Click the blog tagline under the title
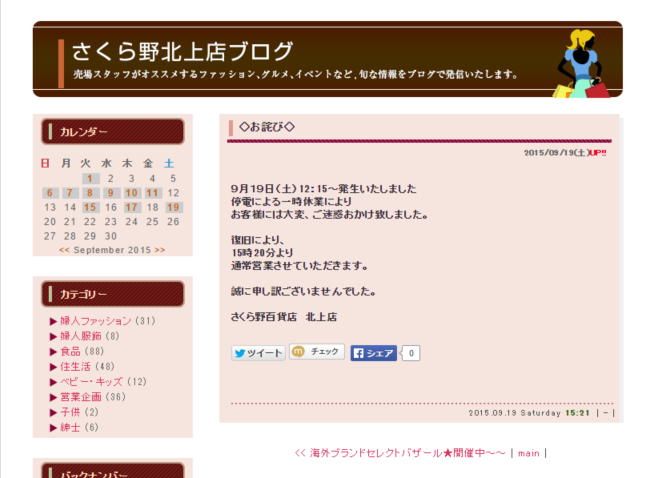This screenshot has height=478, width=657. [x=295, y=75]
